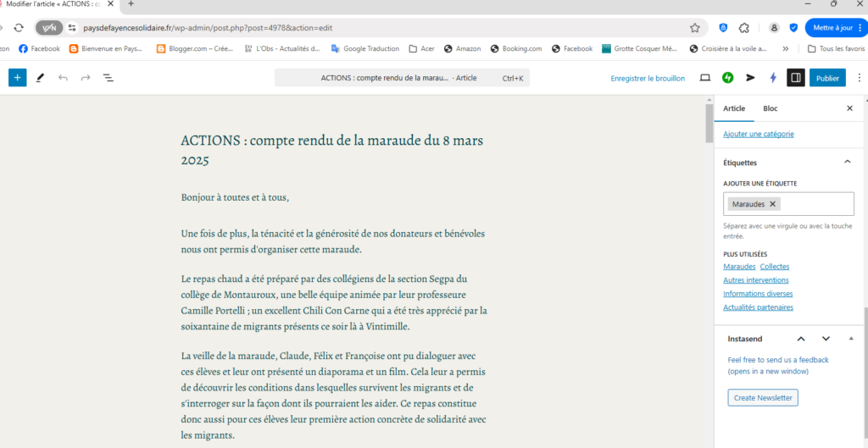Viewport: 868px width, 448px height.
Task: Switch to the Bloc tab
Action: [770, 108]
